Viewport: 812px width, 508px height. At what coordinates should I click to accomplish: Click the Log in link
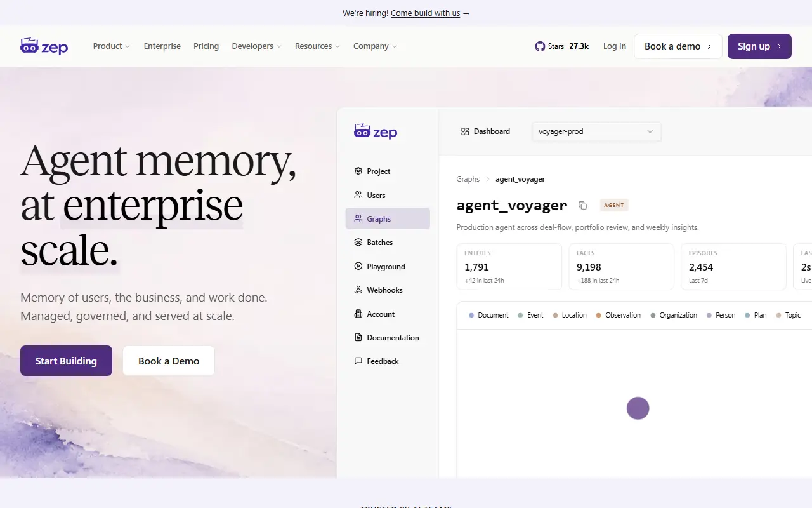pos(614,46)
